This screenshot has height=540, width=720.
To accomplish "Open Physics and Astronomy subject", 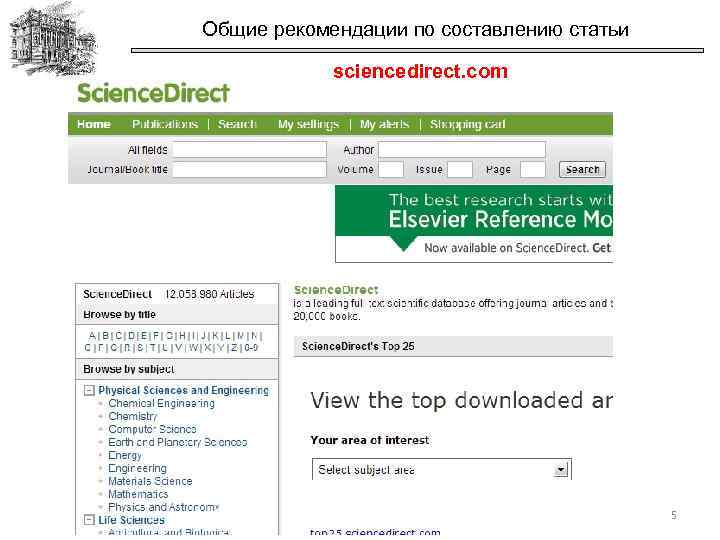I will (x=163, y=507).
